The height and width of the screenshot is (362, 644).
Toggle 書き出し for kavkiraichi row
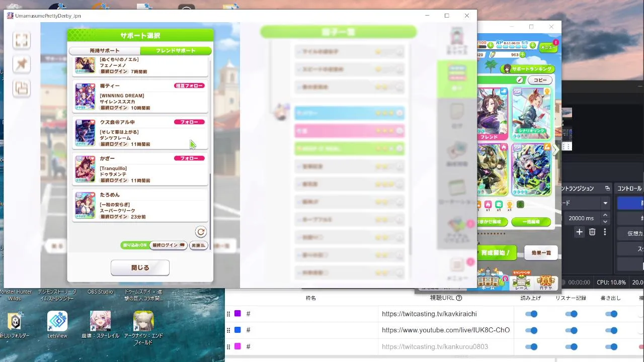pos(611,314)
